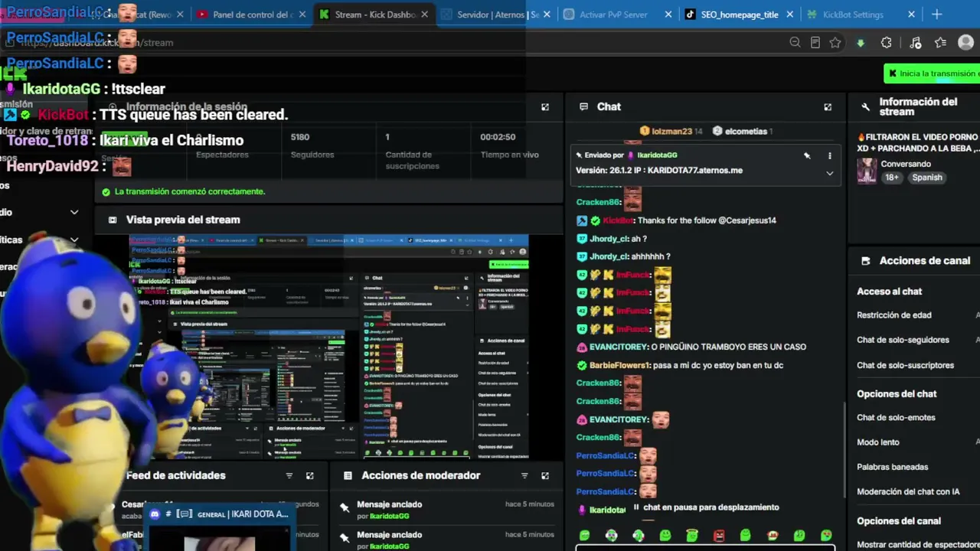Collapse the sidebar section chevron above the penguin
The image size is (980, 551).
coord(74,212)
